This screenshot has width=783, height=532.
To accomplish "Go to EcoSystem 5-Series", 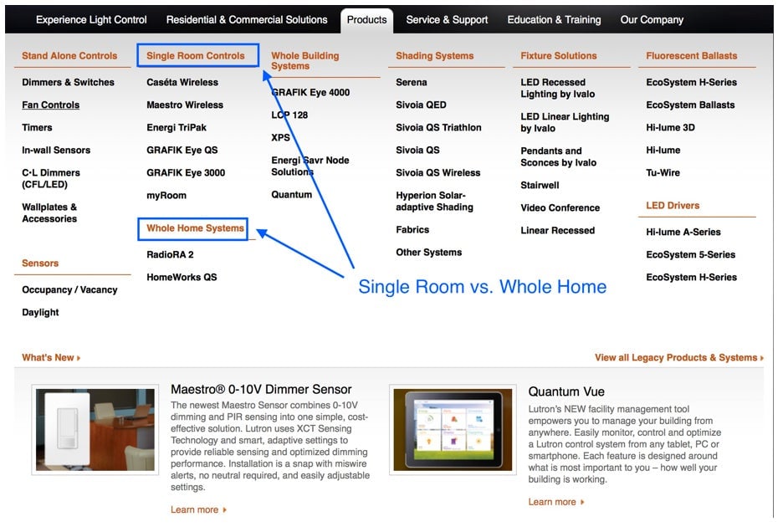I will pos(691,254).
